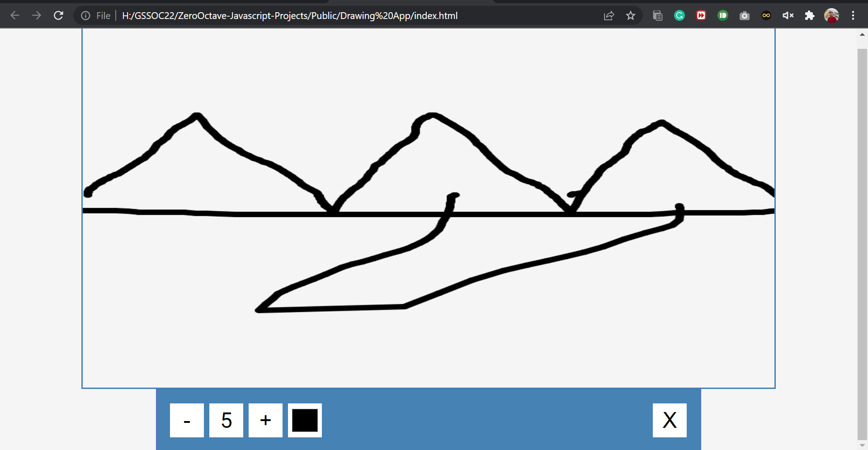868x450 pixels.
Task: Open the infinity-symbol browser extension
Action: pyautogui.click(x=766, y=15)
